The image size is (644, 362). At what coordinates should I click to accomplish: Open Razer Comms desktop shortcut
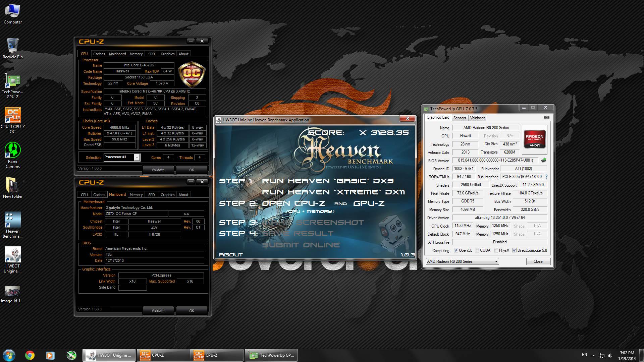13,156
